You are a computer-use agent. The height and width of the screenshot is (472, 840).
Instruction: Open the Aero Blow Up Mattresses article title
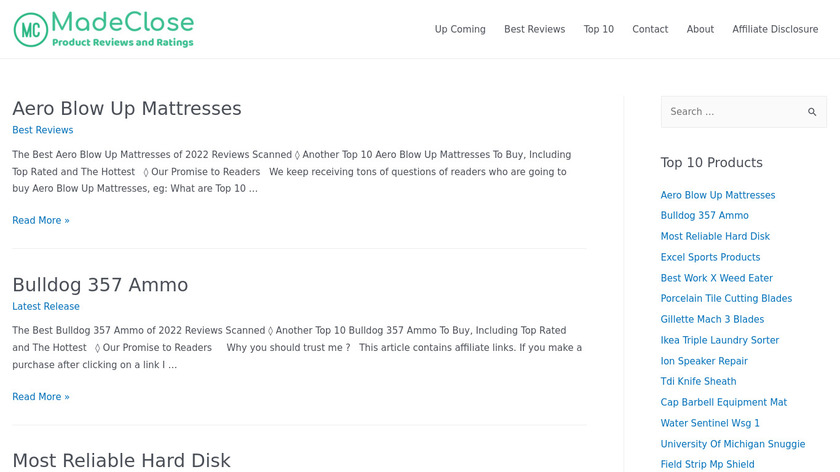click(127, 108)
